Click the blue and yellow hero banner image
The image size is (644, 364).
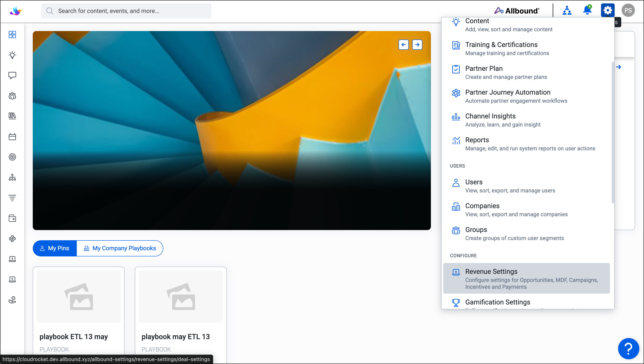coord(231,131)
